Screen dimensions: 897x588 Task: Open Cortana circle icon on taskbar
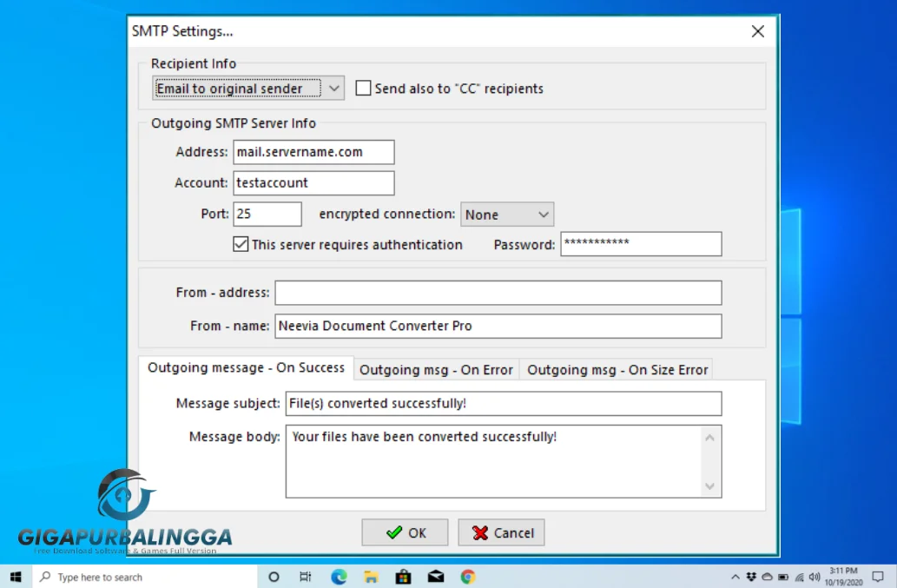(274, 577)
